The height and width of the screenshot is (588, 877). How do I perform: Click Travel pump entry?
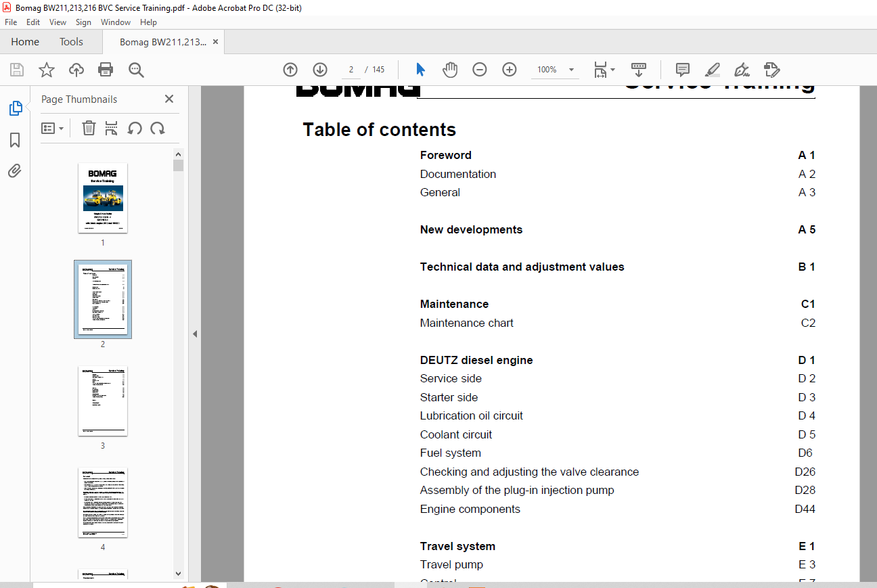451,564
